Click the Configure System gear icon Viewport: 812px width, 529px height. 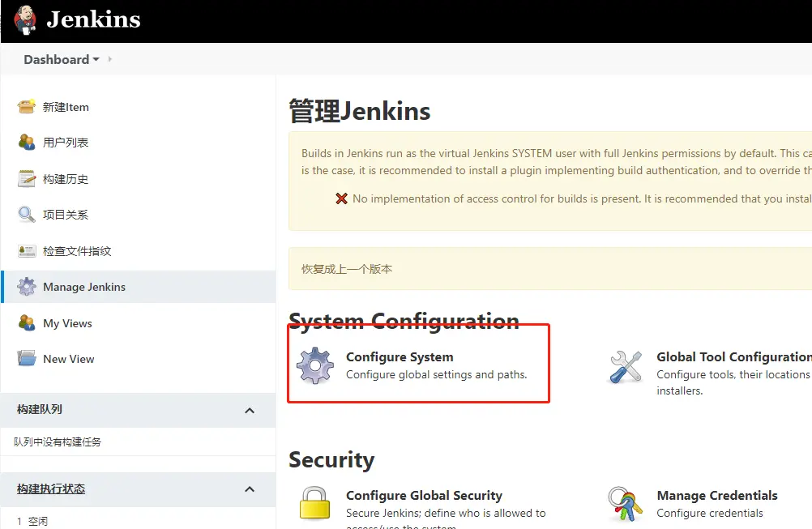pyautogui.click(x=315, y=365)
